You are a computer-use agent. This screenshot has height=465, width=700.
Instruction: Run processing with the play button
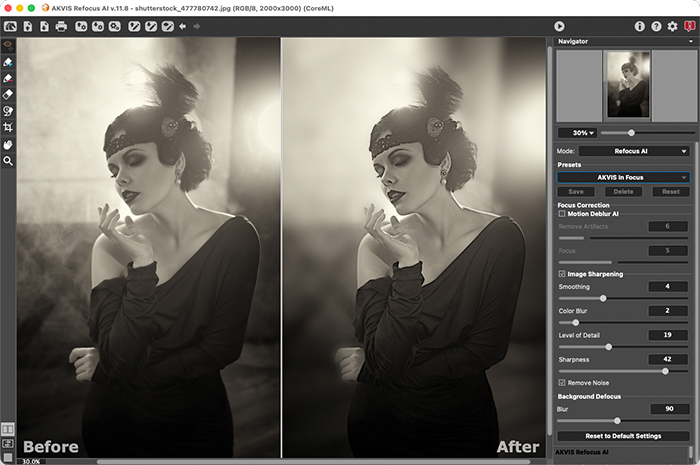coord(559,26)
